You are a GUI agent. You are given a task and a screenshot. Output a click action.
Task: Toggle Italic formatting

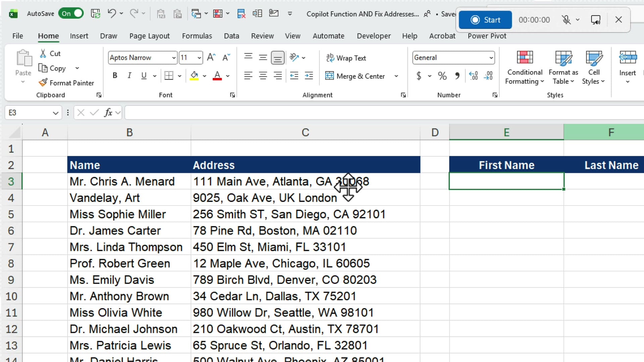129,76
